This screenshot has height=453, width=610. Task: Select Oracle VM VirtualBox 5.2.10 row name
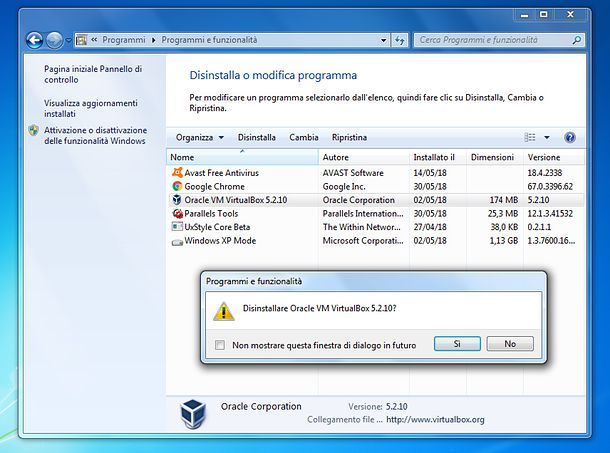(236, 200)
